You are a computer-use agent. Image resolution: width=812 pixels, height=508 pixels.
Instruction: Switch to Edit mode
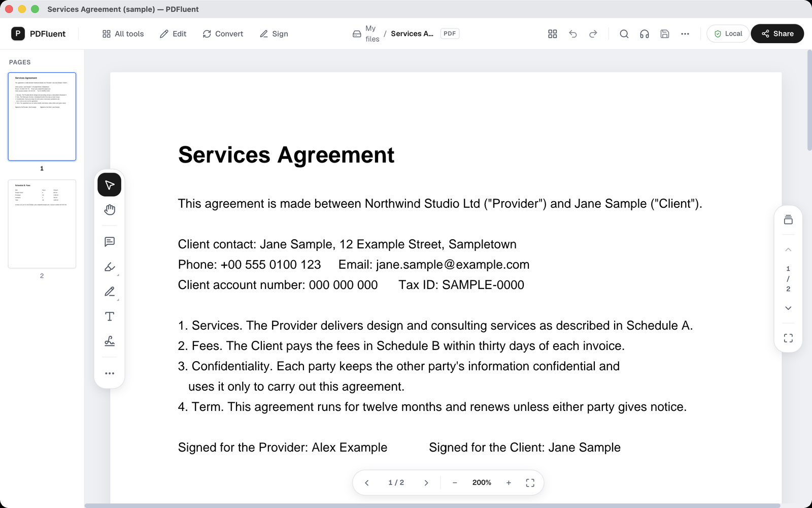173,34
